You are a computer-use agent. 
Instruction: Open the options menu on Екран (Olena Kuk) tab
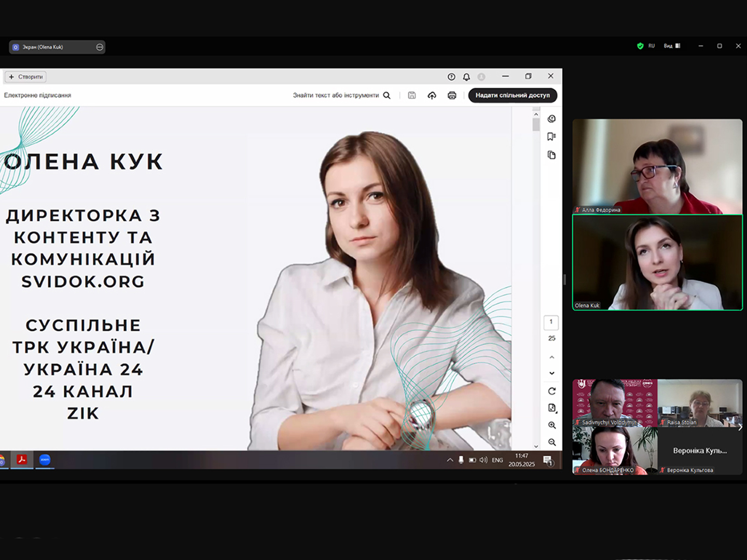(100, 47)
